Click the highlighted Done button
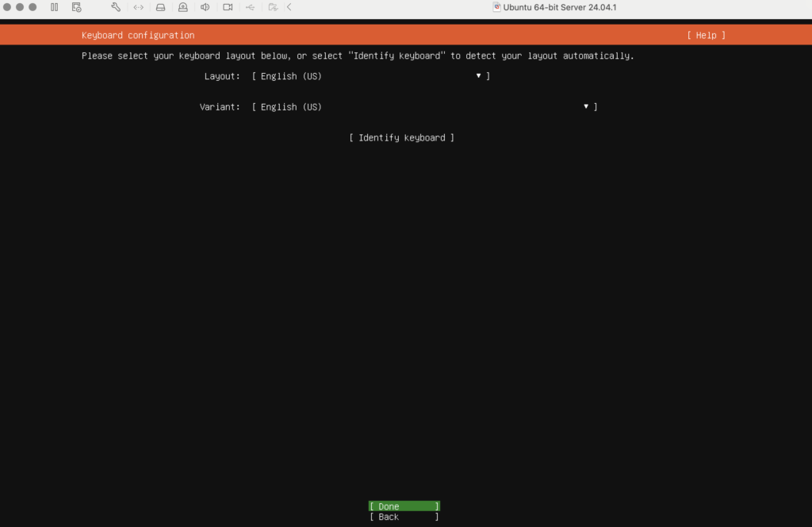Image resolution: width=812 pixels, height=527 pixels. point(404,506)
